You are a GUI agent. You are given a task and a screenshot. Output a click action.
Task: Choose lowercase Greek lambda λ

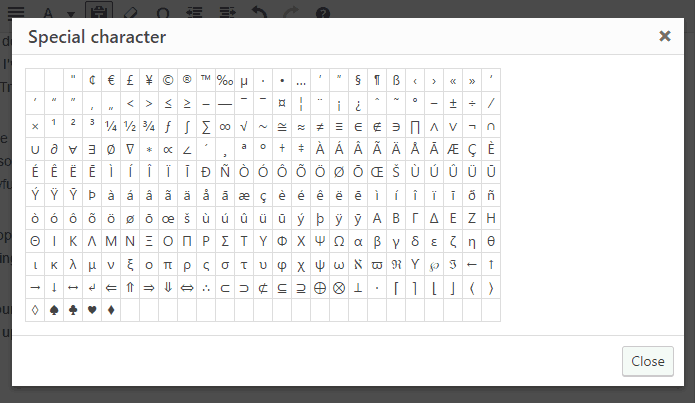click(x=73, y=265)
